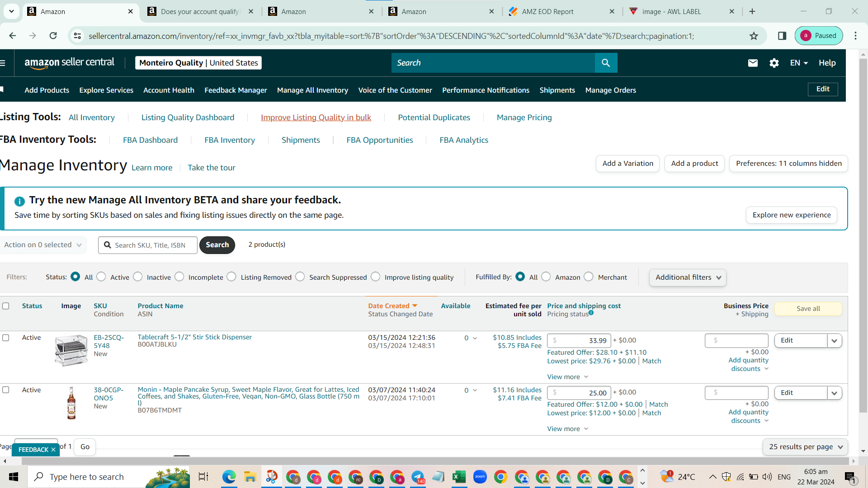This screenshot has height=488, width=868.
Task: Reload the page with the browser refresh icon
Action: pos(53,36)
